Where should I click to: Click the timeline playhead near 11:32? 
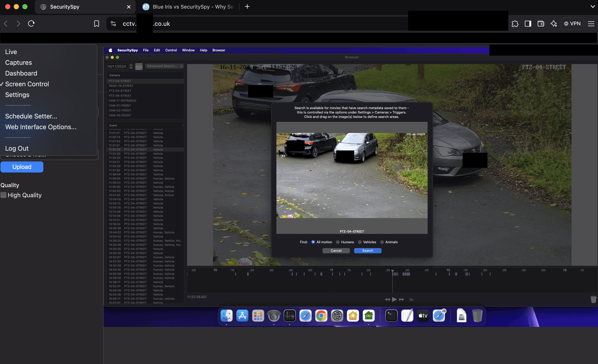pos(392,271)
